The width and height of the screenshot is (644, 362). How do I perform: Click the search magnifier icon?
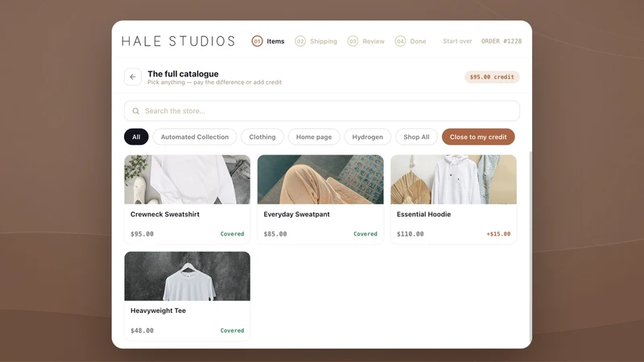coord(136,111)
